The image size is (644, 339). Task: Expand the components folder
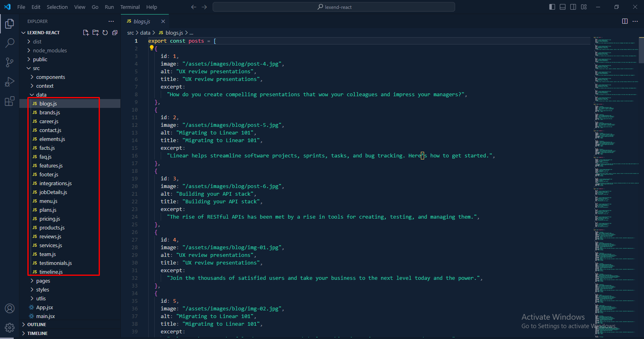(50, 77)
